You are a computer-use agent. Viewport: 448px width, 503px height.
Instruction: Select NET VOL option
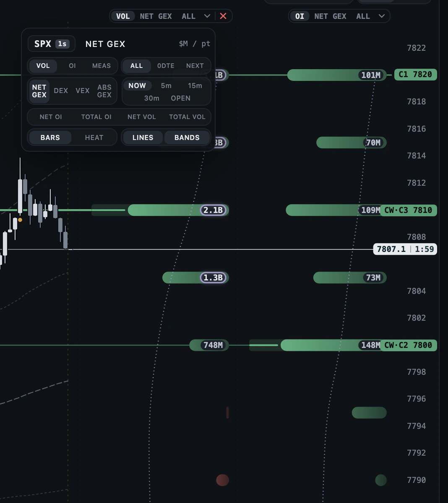142,117
